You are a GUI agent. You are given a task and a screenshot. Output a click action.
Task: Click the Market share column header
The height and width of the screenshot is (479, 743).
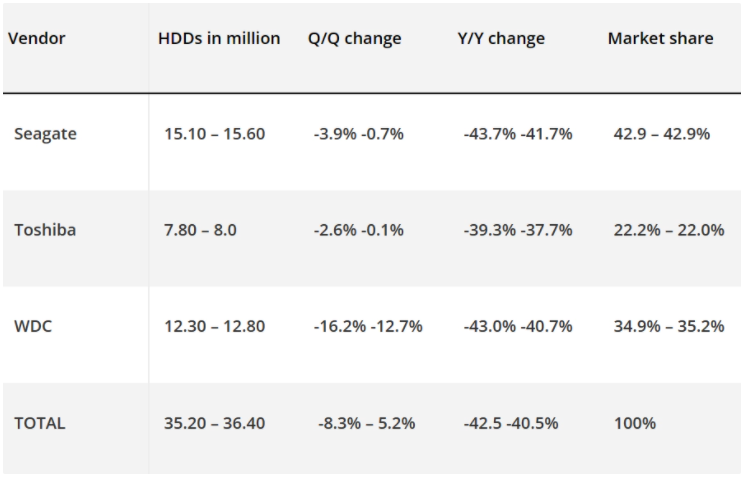pos(660,39)
